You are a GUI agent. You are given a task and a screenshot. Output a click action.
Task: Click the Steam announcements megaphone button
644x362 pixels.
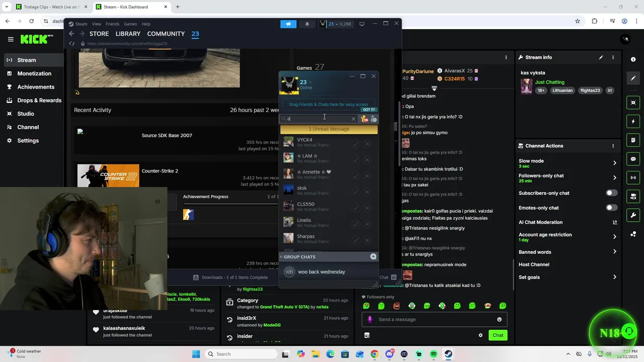point(288,24)
